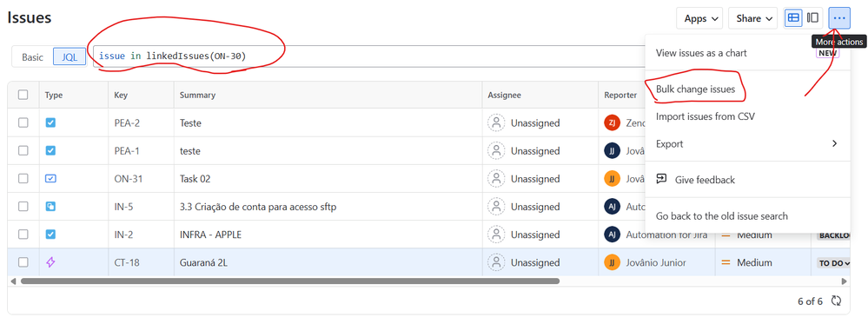Expand the Export submenu arrow

[x=835, y=143]
